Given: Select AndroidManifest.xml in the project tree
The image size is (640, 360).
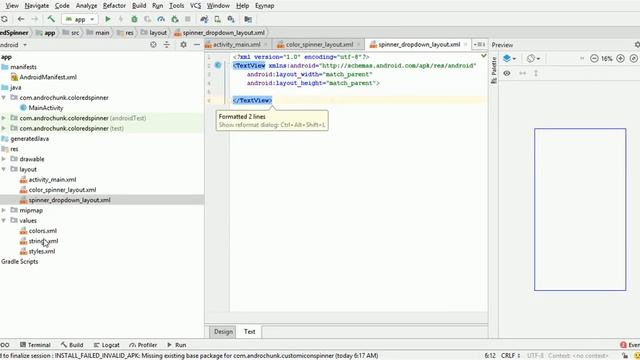Looking at the screenshot, I should [x=48, y=77].
